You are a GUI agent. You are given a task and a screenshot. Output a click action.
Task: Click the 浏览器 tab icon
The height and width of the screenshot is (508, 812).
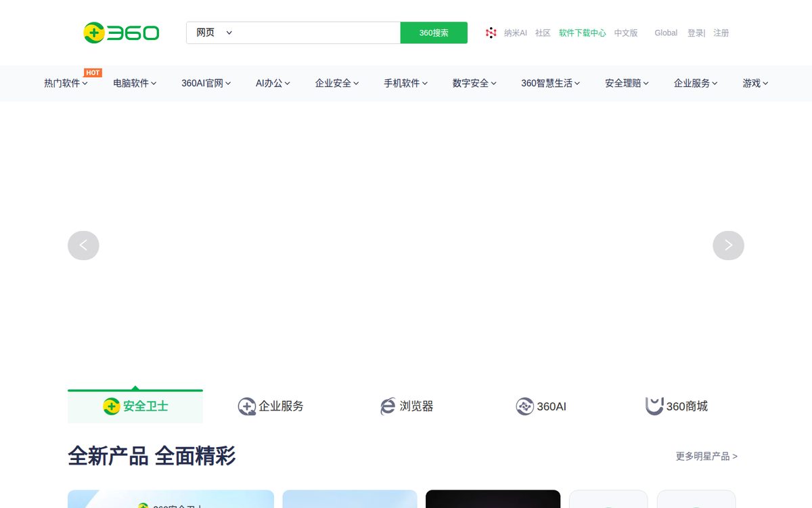(x=388, y=406)
